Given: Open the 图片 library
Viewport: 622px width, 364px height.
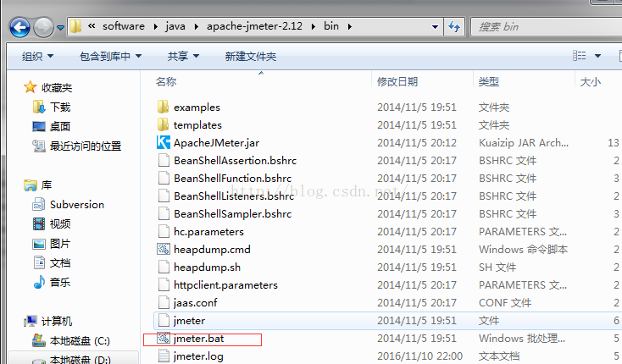Looking at the screenshot, I should click(51, 243).
